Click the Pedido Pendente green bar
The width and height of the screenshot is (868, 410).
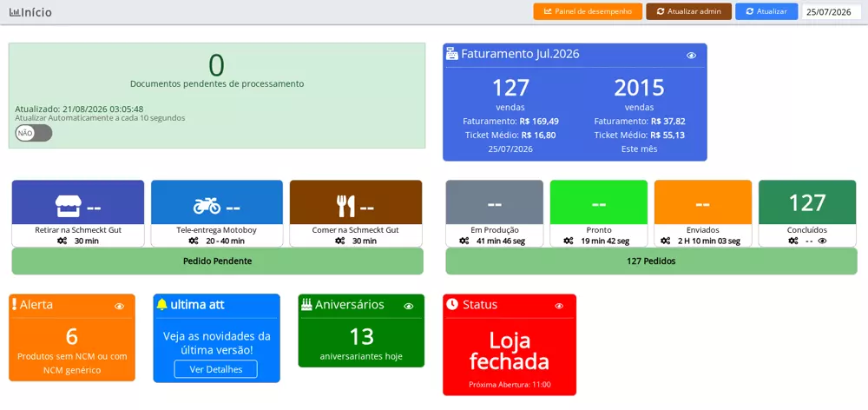[x=218, y=261]
